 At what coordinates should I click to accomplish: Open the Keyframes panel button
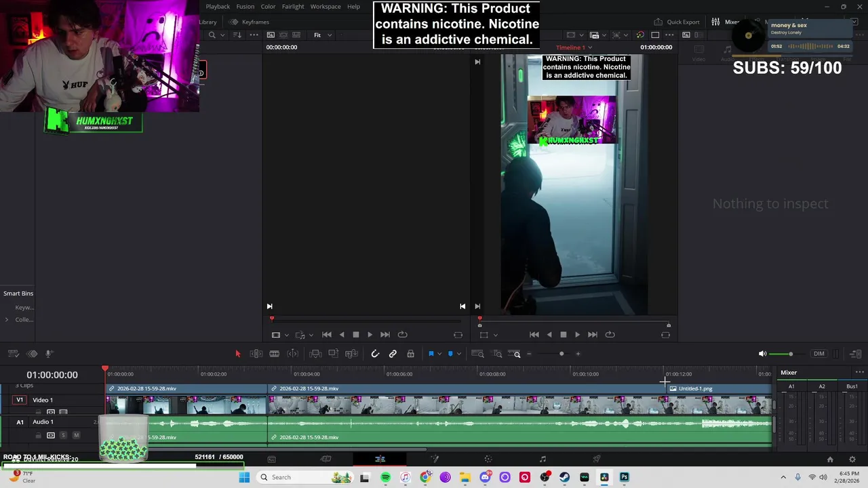click(249, 22)
